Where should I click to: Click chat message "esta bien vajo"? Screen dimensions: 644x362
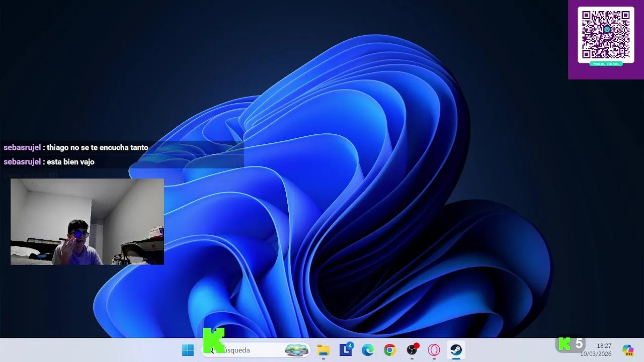[x=70, y=161]
